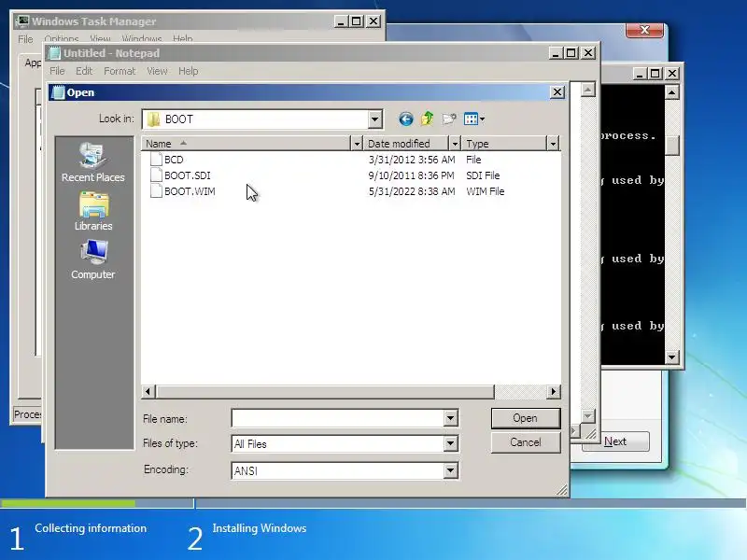Screen dimensions: 747x560
Task: Open Notepad's View menu
Action: click(x=157, y=71)
